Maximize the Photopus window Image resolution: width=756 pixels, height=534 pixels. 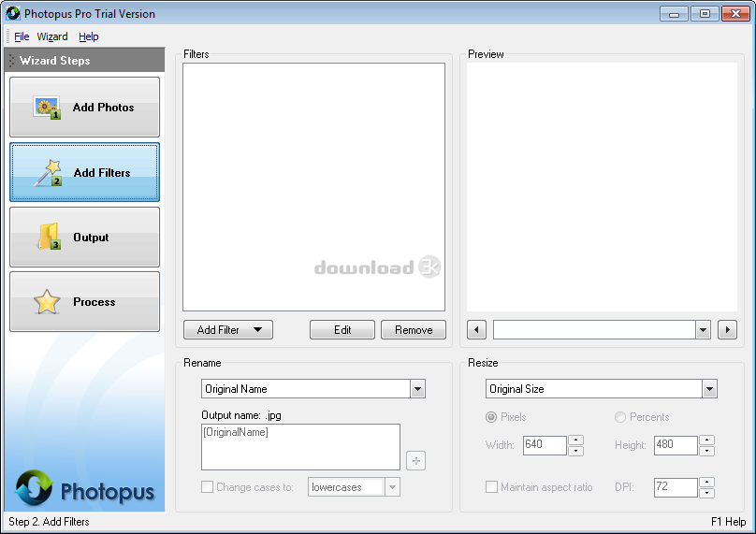tap(705, 13)
